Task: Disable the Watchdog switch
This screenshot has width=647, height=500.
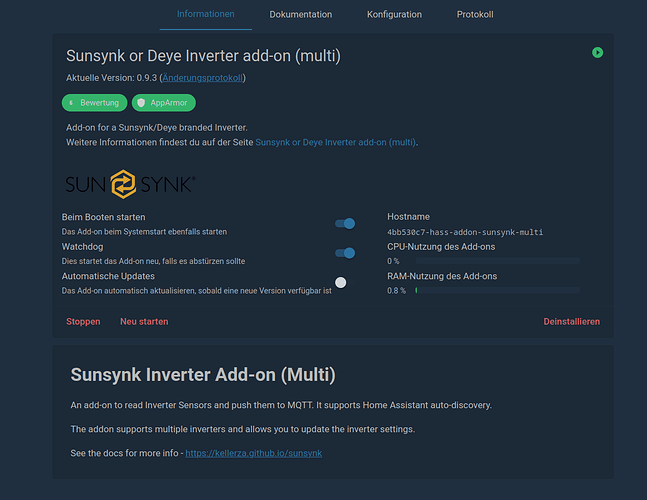Action: coord(345,253)
